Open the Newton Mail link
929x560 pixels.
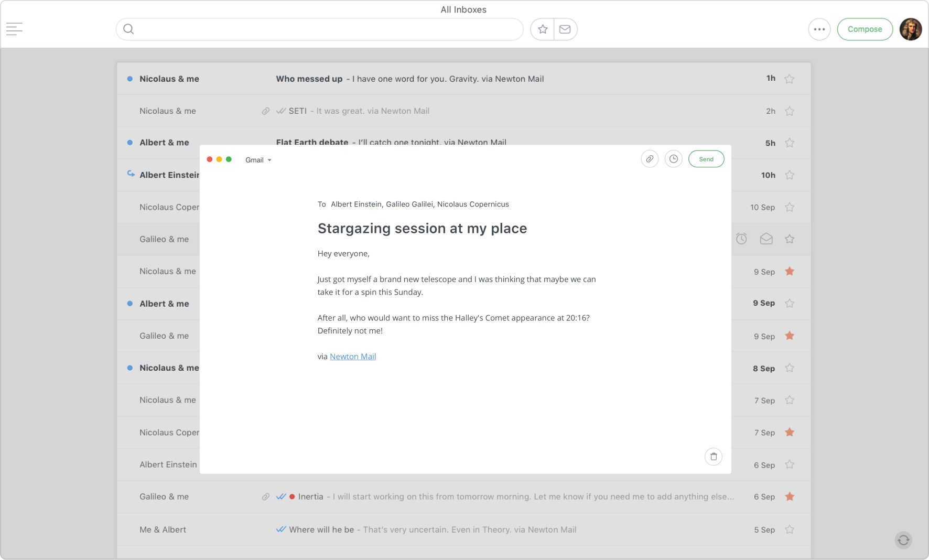(353, 357)
